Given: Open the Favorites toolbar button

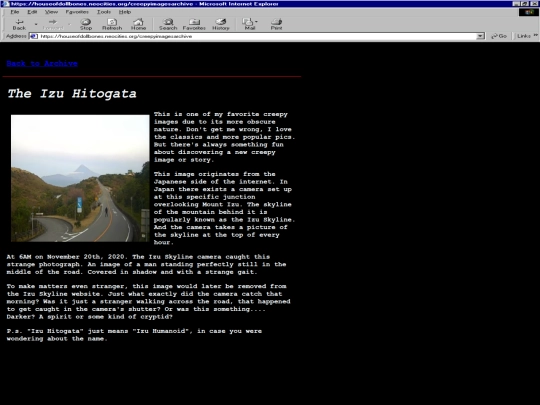Looking at the screenshot, I should pyautogui.click(x=194, y=24).
